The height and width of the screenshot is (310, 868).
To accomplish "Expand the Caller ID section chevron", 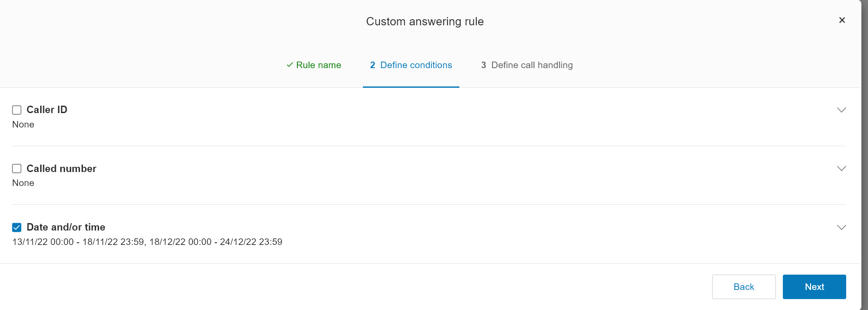I will [841, 110].
